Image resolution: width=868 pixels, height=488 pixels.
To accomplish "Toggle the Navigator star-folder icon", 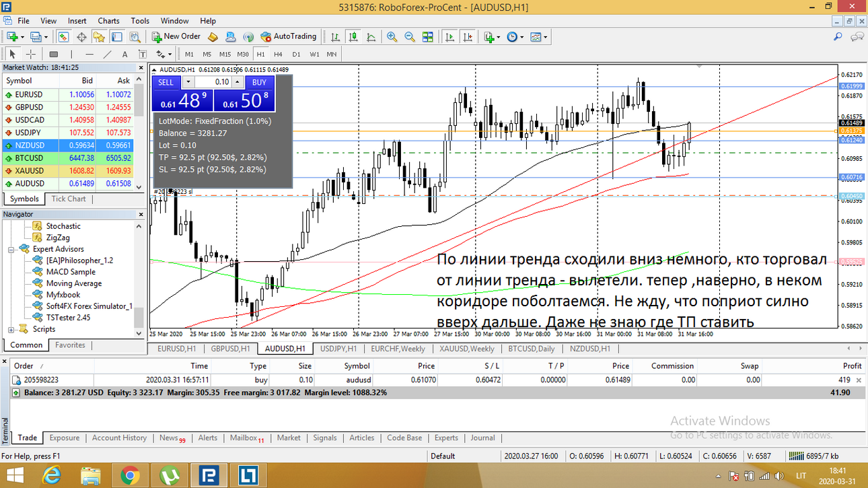I will pyautogui.click(x=99, y=36).
